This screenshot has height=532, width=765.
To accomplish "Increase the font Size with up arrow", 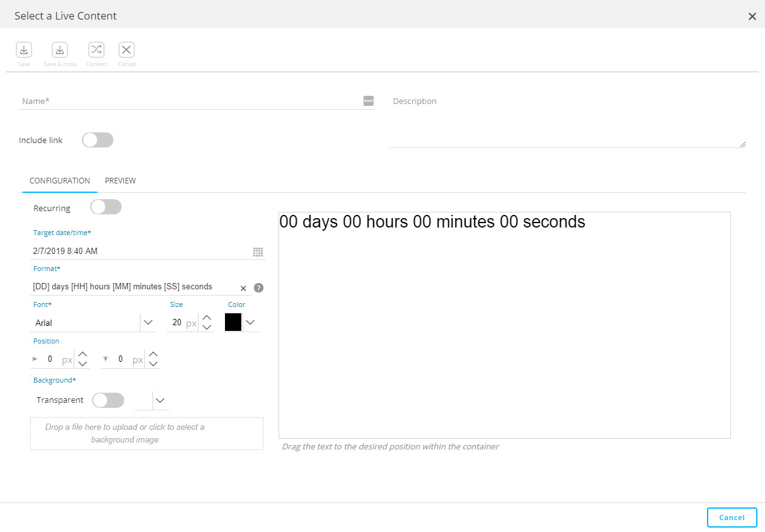I will [207, 318].
